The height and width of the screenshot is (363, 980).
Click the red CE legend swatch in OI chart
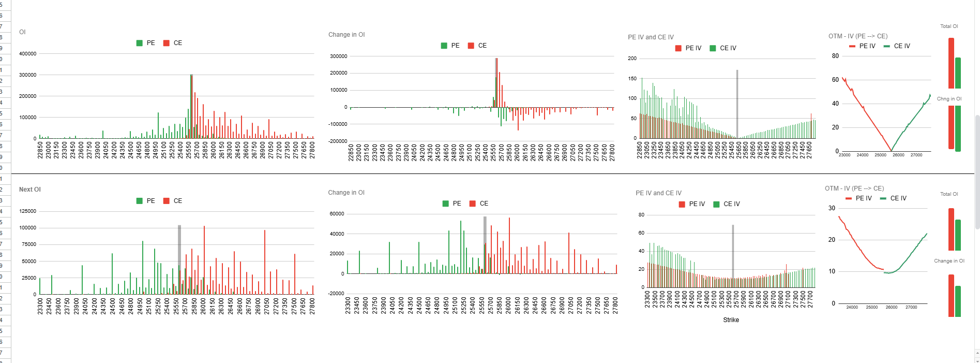(x=167, y=43)
